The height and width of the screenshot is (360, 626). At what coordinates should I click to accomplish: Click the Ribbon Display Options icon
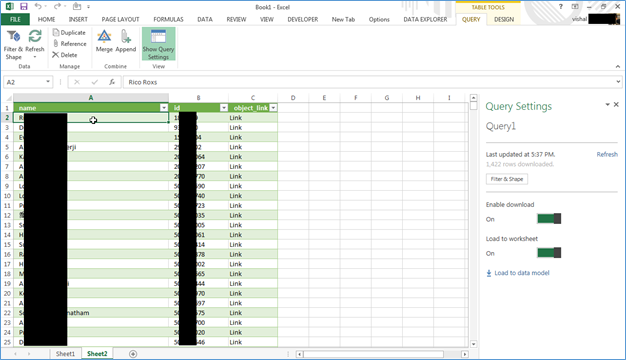coord(575,6)
